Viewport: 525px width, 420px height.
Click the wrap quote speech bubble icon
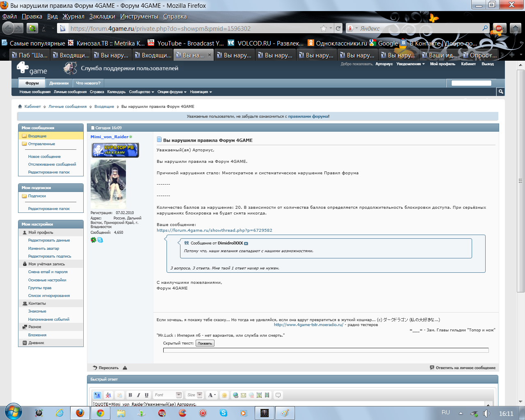[278, 395]
